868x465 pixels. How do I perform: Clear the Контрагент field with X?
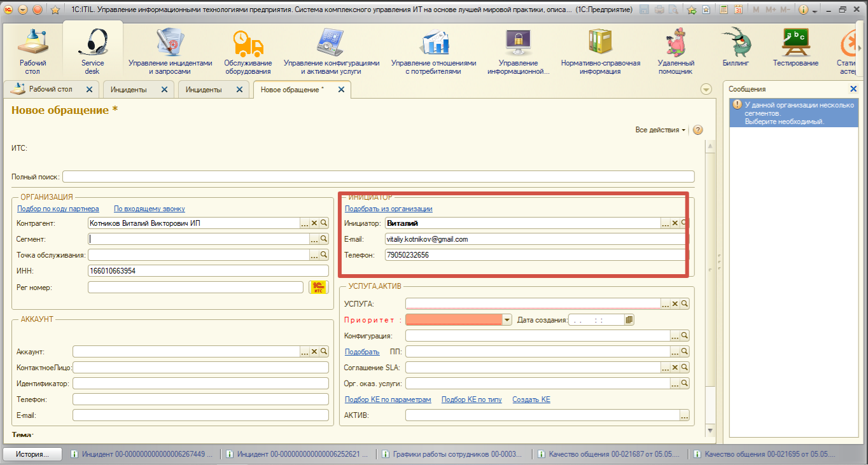point(314,223)
